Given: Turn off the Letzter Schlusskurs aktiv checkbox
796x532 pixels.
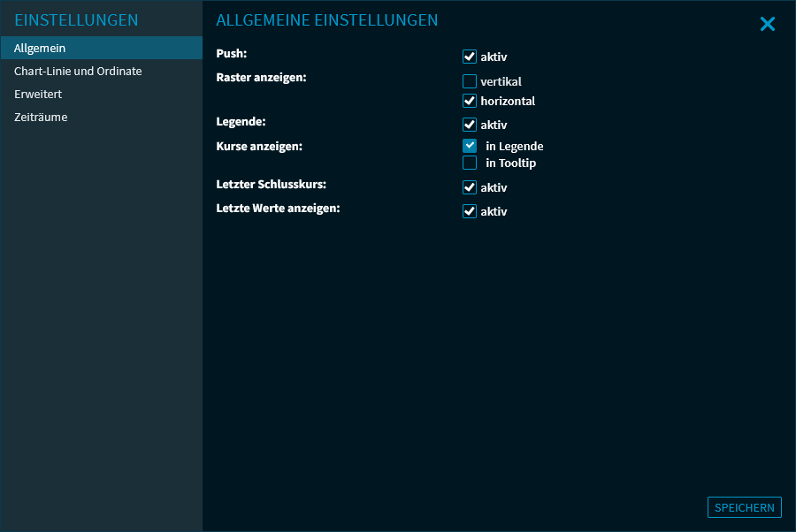Looking at the screenshot, I should (470, 187).
